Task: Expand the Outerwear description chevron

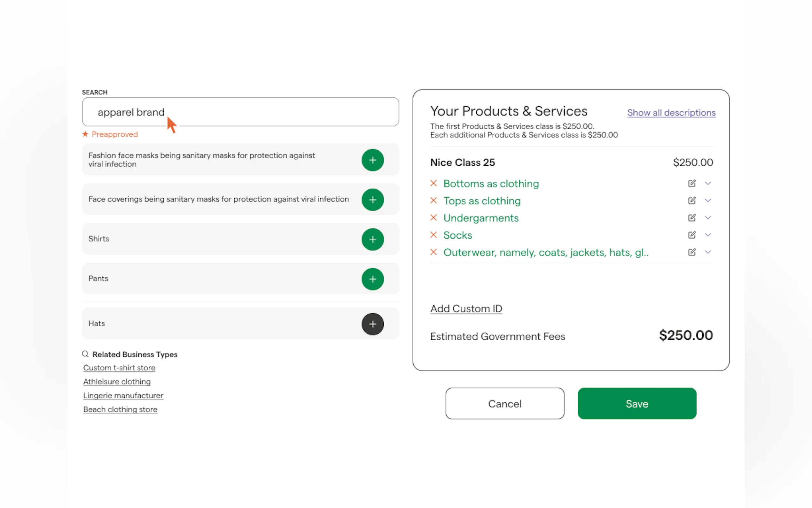Action: click(x=707, y=252)
